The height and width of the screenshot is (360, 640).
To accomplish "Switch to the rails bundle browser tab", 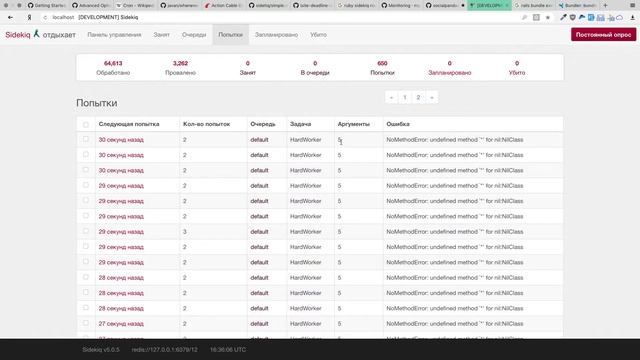I will (x=534, y=5).
